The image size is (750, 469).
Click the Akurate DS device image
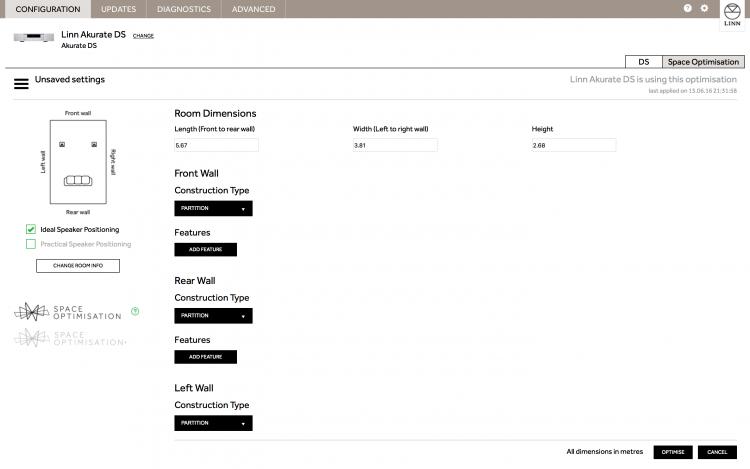tap(34, 38)
